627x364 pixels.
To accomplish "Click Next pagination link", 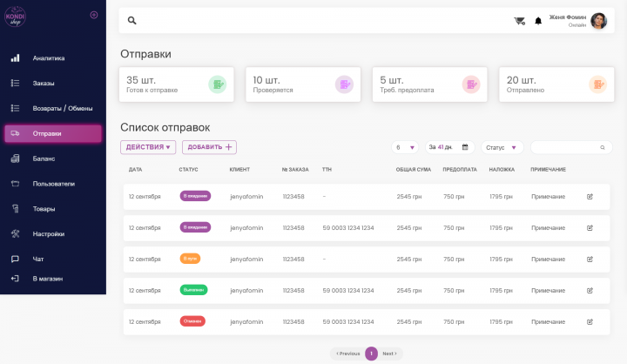I will point(389,354).
